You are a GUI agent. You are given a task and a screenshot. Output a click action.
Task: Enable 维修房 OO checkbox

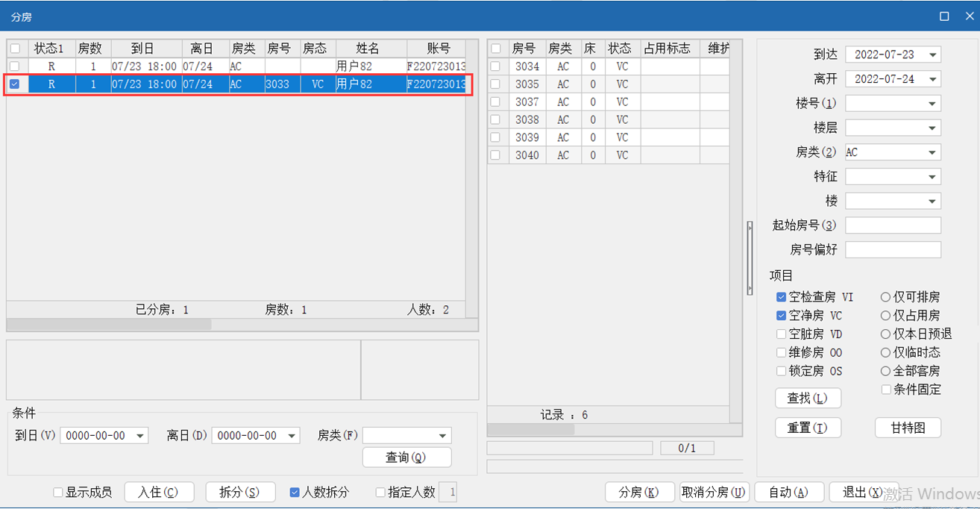(781, 352)
